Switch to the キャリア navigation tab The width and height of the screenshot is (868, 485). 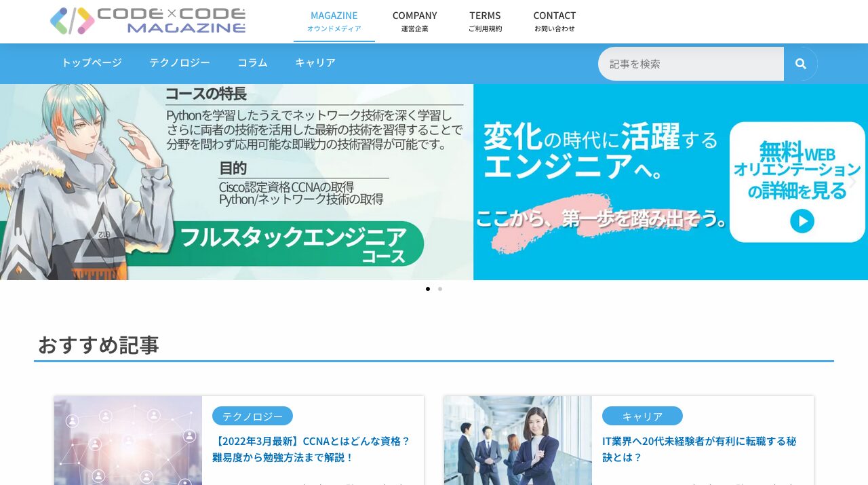[x=315, y=62]
